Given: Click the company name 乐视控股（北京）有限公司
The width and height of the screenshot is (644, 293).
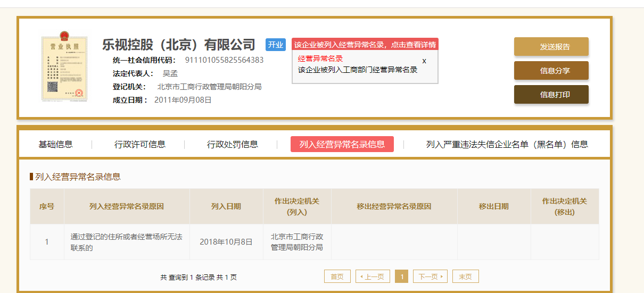Looking at the screenshot, I should coord(179,45).
